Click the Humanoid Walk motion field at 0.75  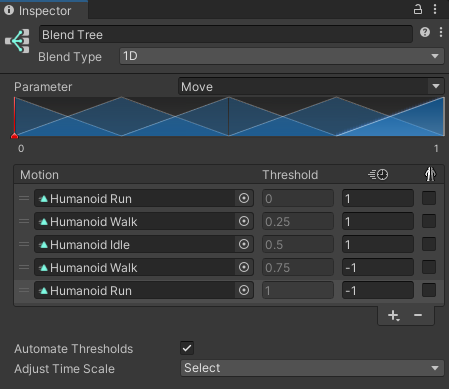[144, 267]
